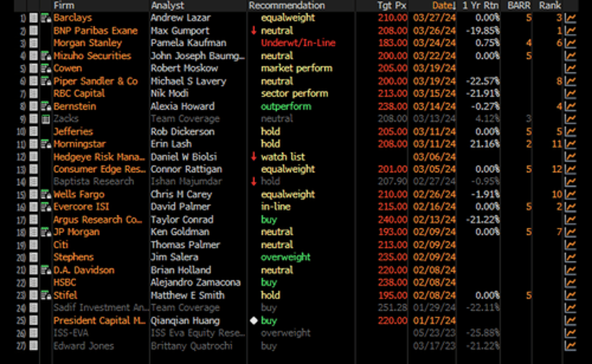Open Mizuho Securities chart icon
Image resolution: width=592 pixels, height=364 pixels.
[x=570, y=56]
